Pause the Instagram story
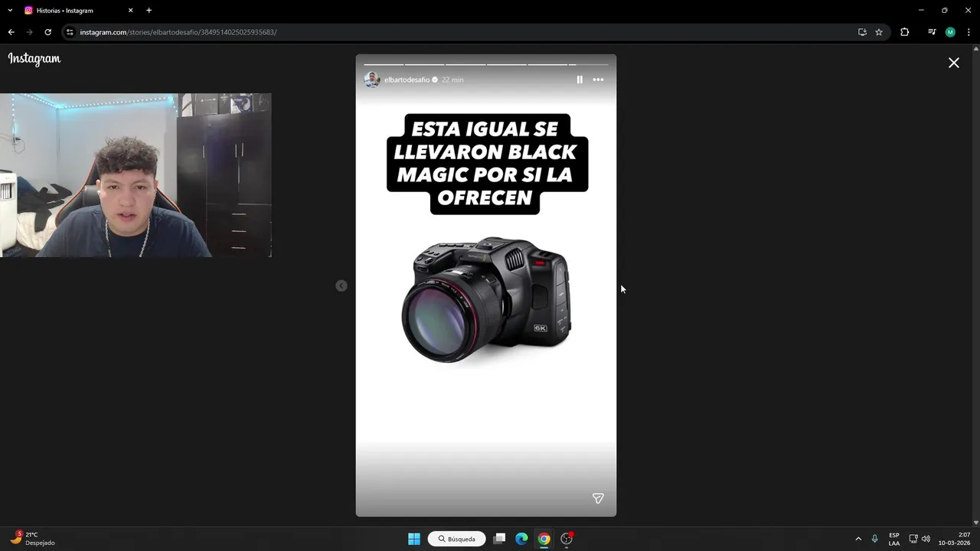Image resolution: width=980 pixels, height=551 pixels. 580,80
